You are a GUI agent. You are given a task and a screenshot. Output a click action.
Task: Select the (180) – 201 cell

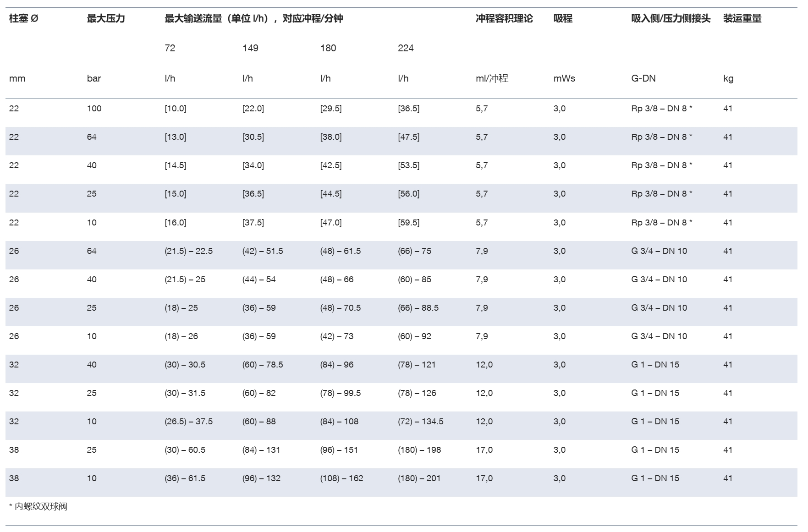(x=419, y=478)
